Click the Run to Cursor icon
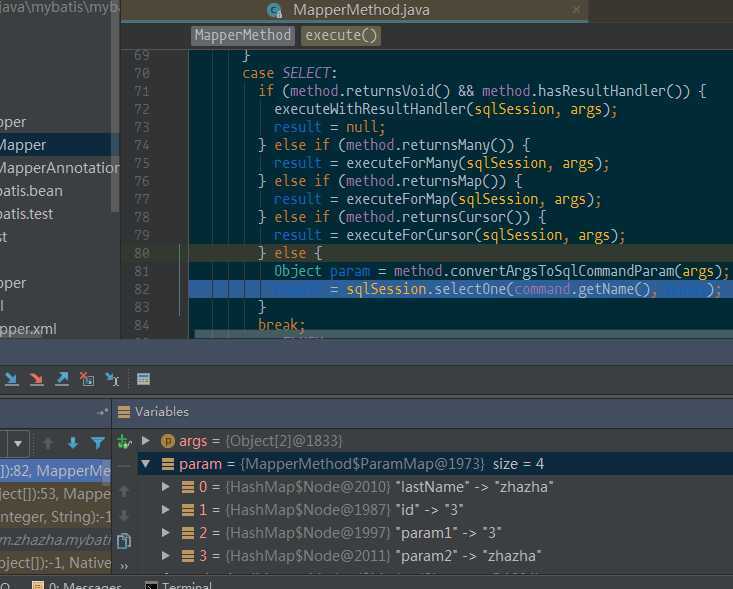This screenshot has height=589, width=733. pos(112,379)
